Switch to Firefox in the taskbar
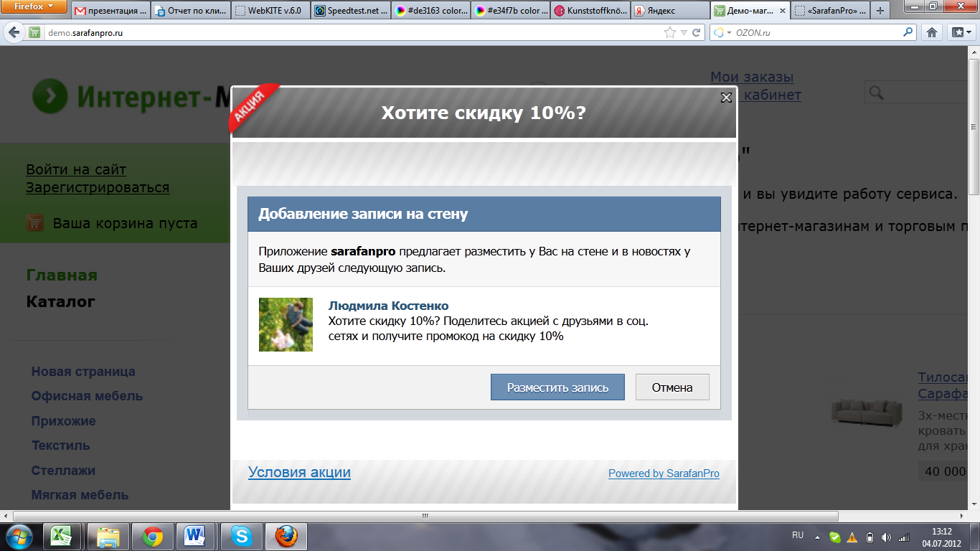Viewport: 980px width, 551px height. coord(286,536)
